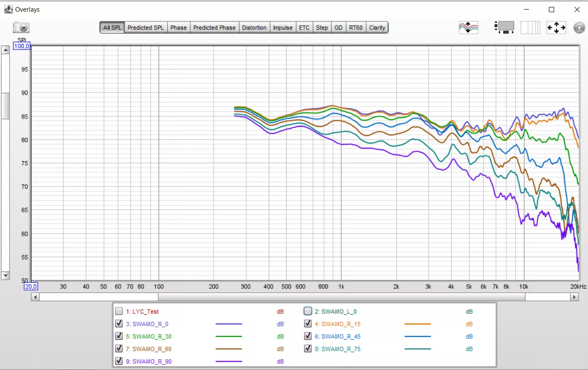Image resolution: width=588 pixels, height=370 pixels.
Task: Click the separate traces icon
Action: [468, 28]
